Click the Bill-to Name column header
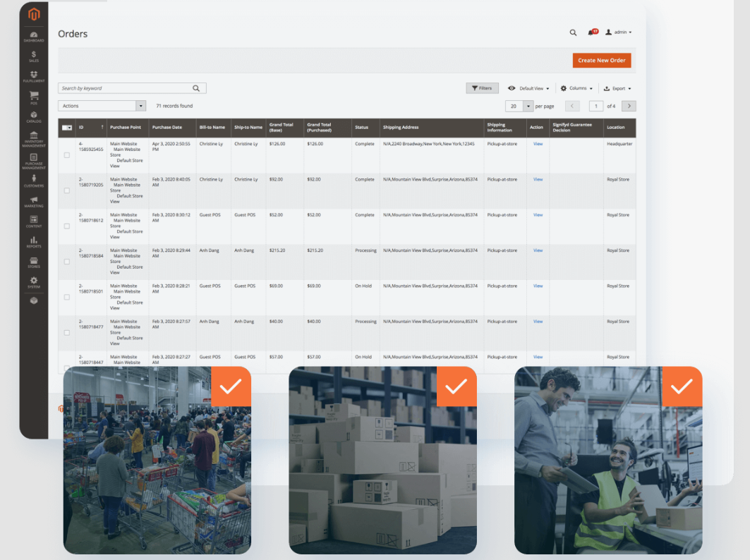 tap(212, 127)
